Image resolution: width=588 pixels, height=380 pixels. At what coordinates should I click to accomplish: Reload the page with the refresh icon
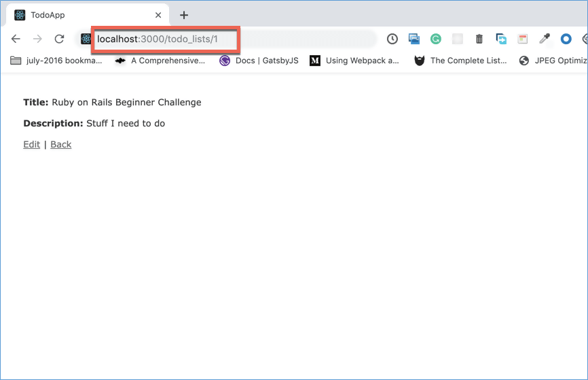(x=59, y=39)
